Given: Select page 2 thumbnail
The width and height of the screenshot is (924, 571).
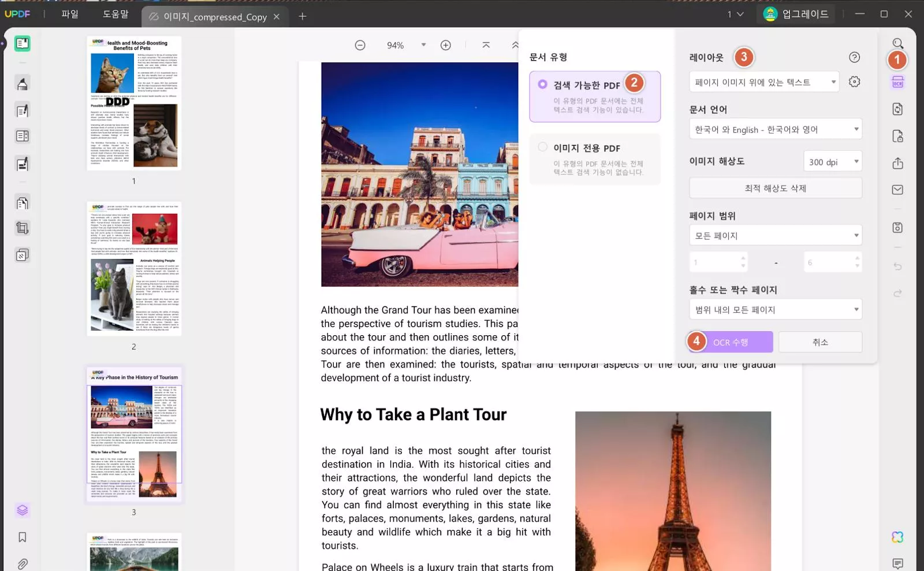Looking at the screenshot, I should (x=134, y=269).
